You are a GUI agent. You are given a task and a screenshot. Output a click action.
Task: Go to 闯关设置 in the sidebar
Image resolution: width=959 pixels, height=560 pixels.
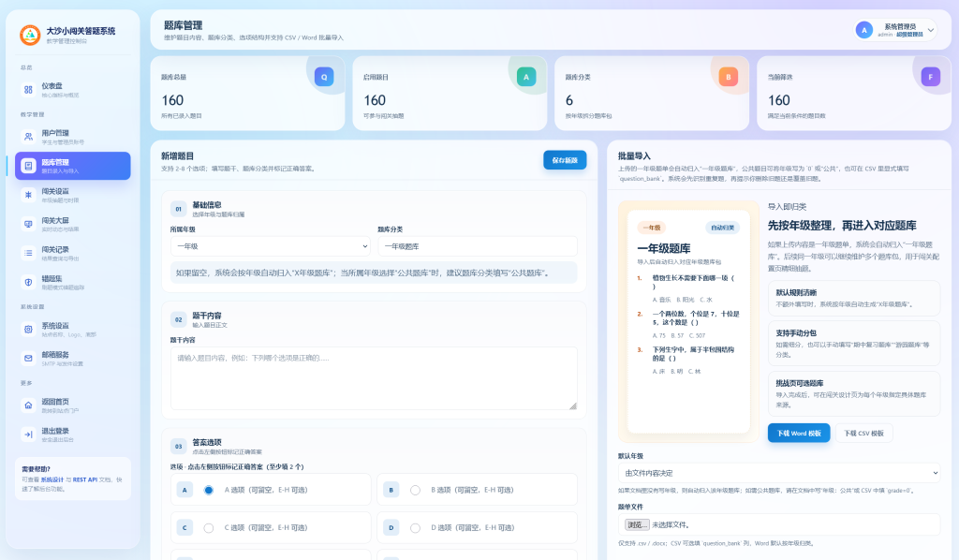click(x=73, y=195)
